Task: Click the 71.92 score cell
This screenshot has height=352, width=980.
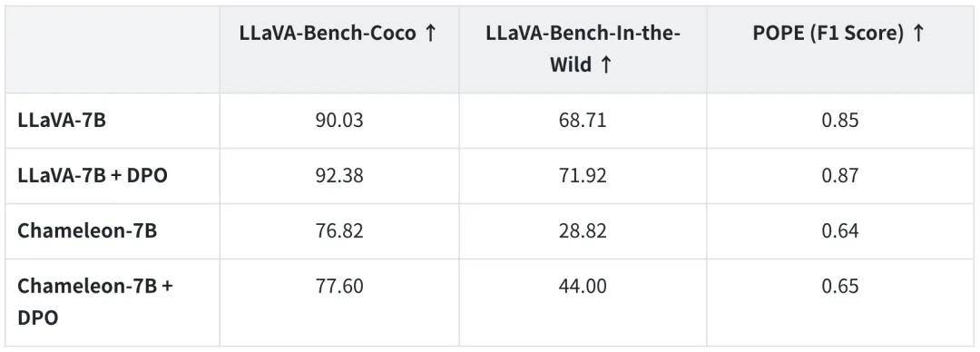Action: point(583,176)
